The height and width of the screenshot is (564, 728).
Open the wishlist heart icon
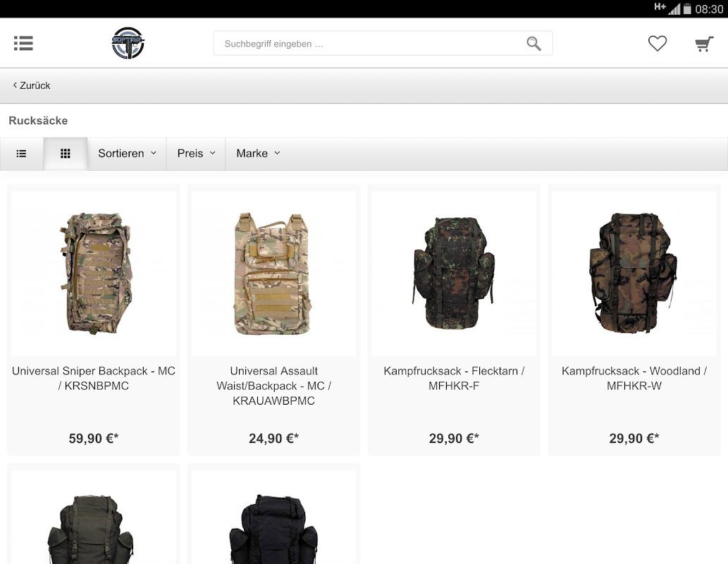[658, 44]
